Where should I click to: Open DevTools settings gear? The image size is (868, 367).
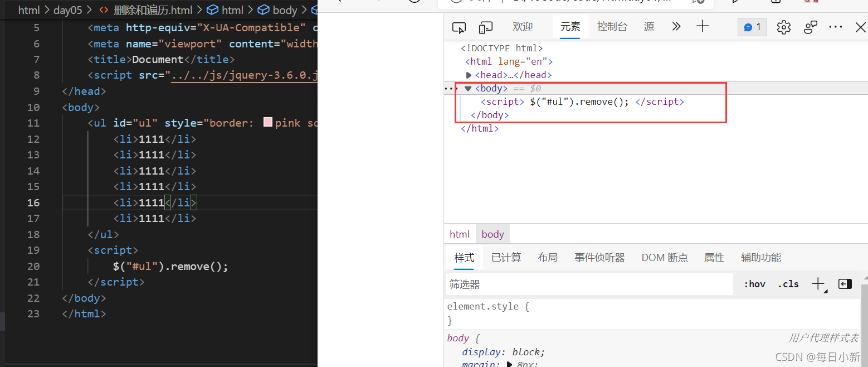[784, 27]
